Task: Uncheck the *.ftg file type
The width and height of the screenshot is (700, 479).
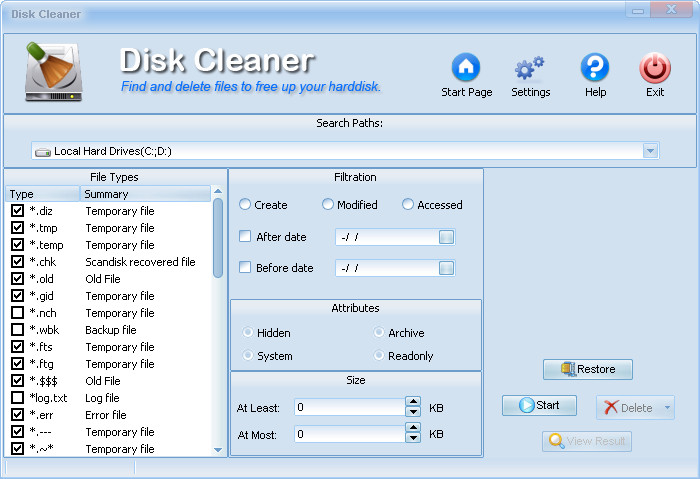Action: (x=17, y=363)
